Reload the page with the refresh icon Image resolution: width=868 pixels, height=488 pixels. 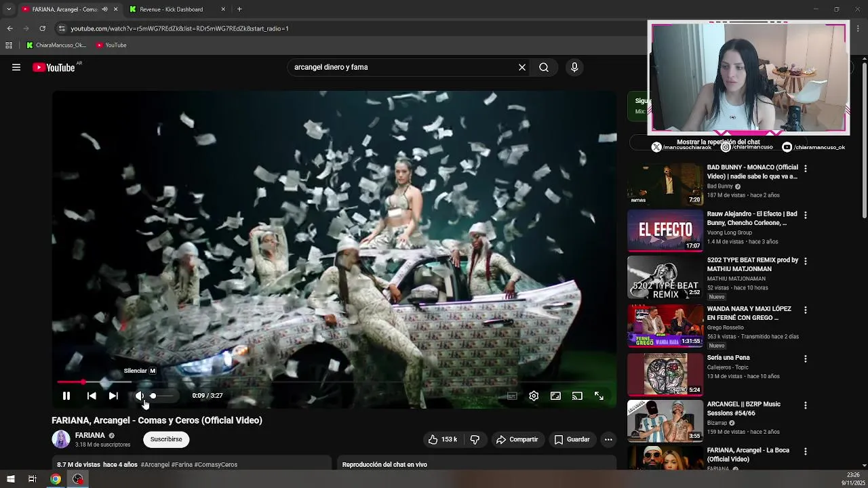(x=42, y=28)
